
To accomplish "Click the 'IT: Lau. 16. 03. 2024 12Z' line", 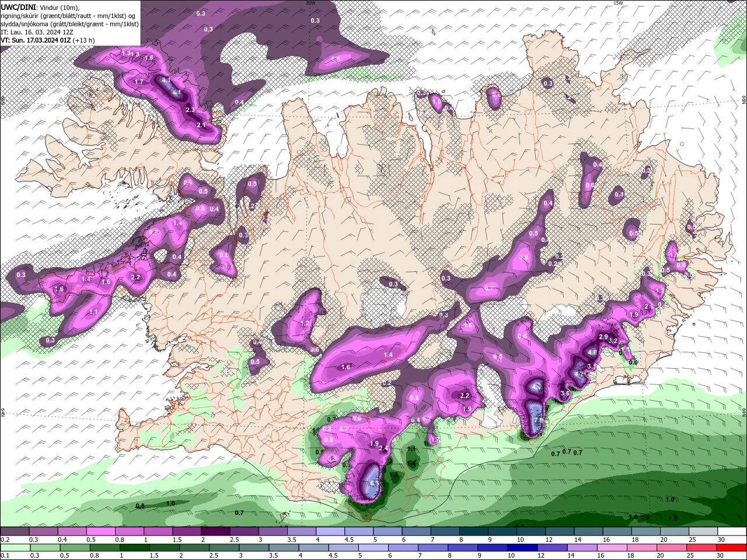I will point(37,32).
